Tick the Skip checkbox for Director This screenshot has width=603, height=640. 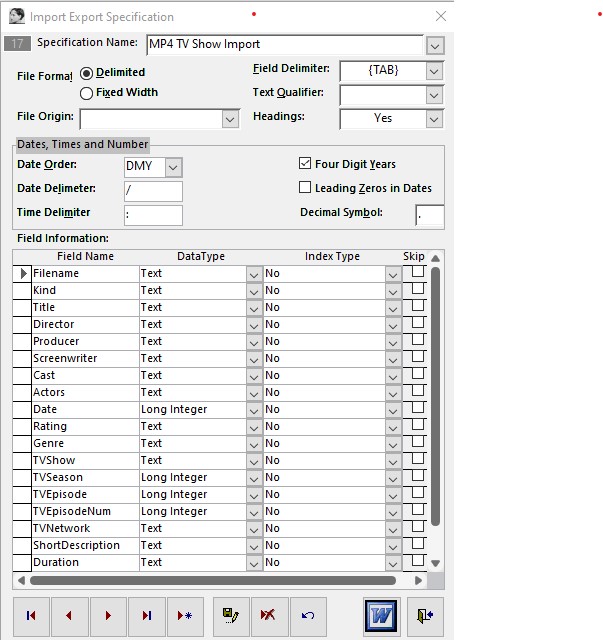[x=418, y=323]
